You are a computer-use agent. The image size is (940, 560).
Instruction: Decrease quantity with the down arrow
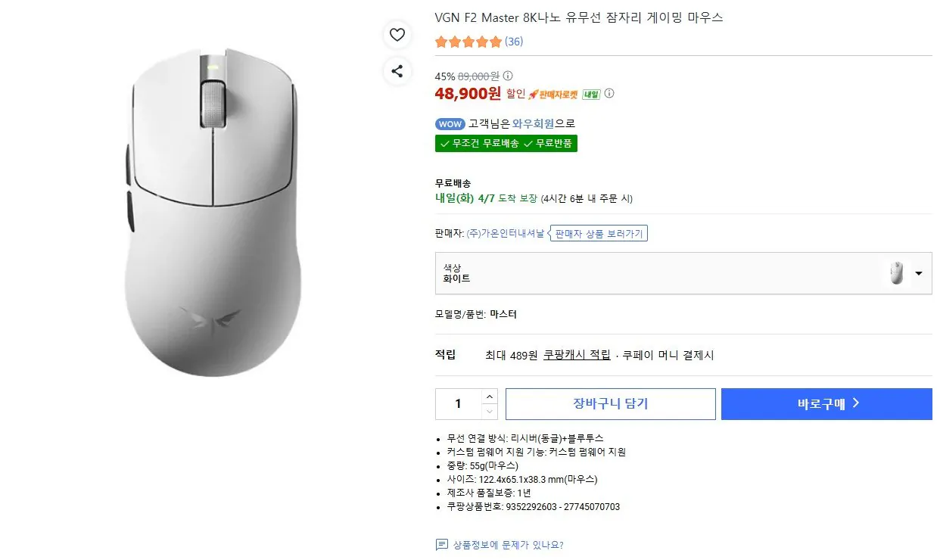(x=490, y=411)
